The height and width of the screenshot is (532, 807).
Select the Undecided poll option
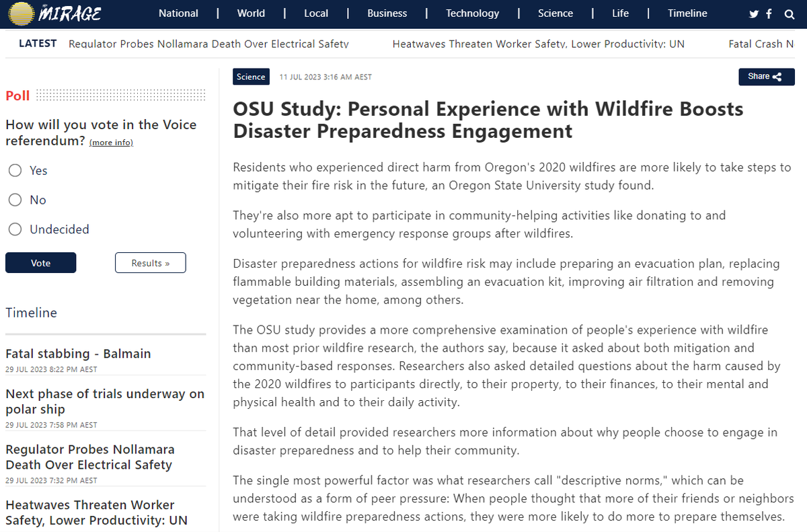tap(15, 229)
